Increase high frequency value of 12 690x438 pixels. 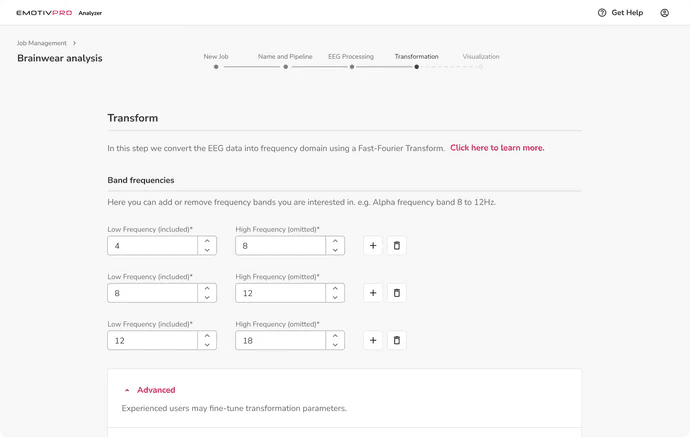(335, 288)
